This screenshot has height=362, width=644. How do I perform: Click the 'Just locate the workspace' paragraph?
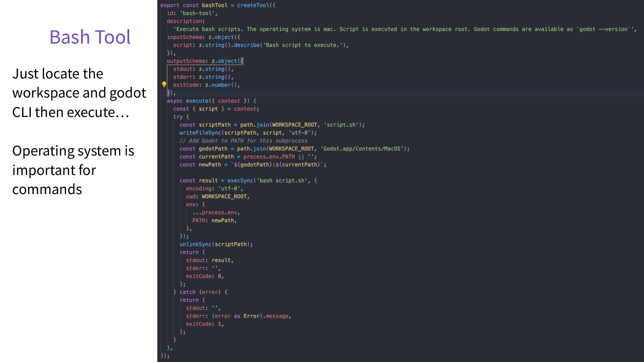pos(79,93)
